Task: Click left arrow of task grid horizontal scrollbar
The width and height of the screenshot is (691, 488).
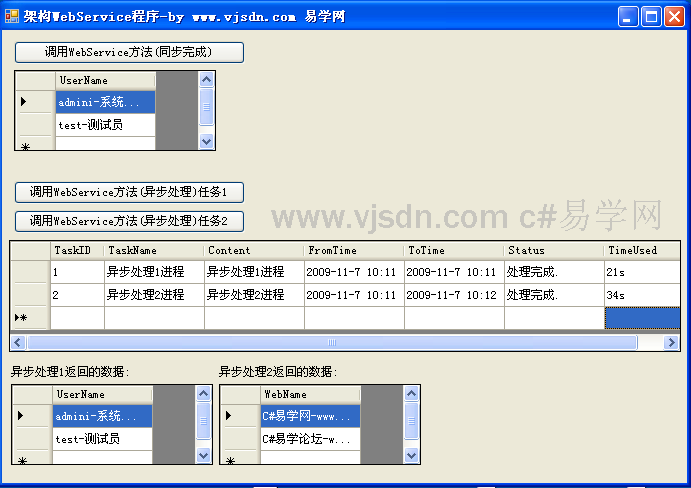Action: (18, 342)
